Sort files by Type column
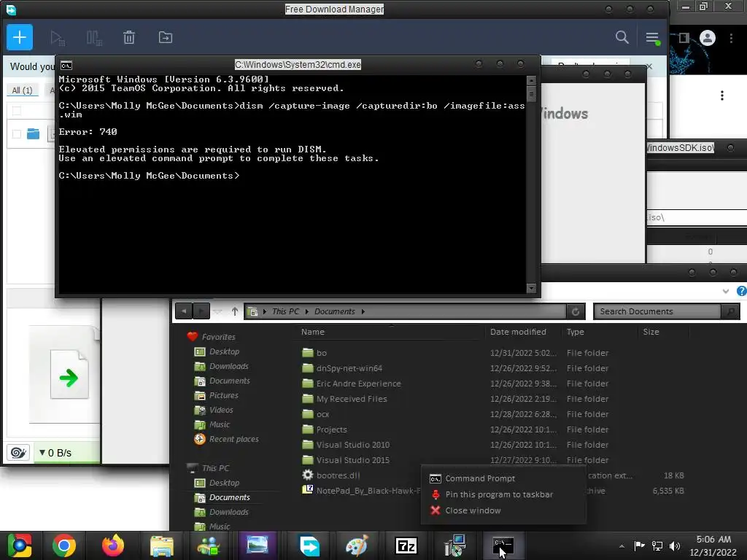747x560 pixels. [575, 332]
